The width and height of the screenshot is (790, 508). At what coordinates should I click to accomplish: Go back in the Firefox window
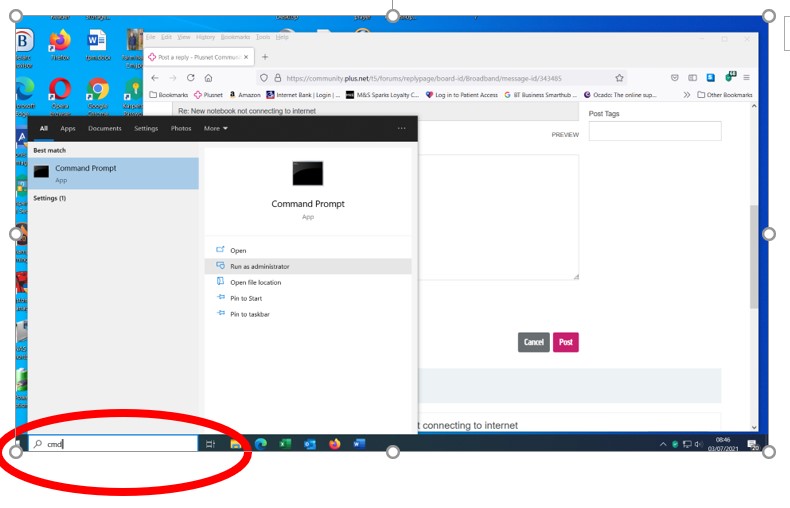click(x=155, y=78)
